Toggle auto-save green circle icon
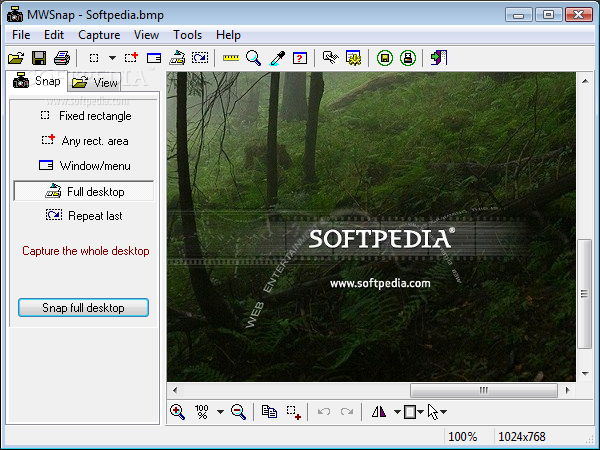The width and height of the screenshot is (600, 450). point(385,58)
